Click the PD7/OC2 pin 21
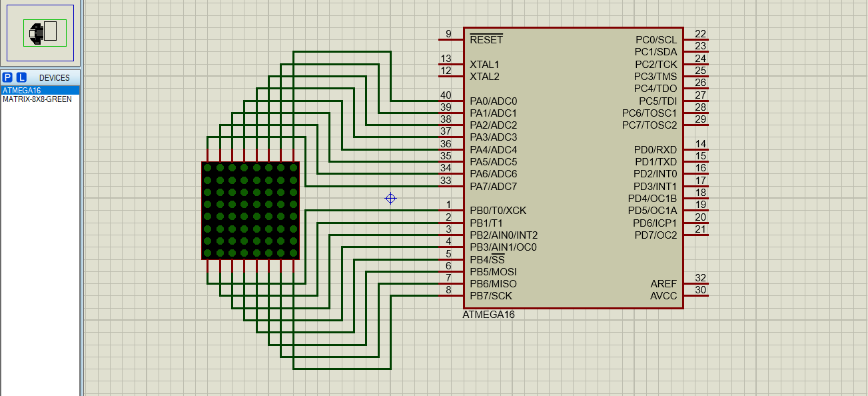Screen dimensions: 868x396 pyautogui.click(x=697, y=235)
